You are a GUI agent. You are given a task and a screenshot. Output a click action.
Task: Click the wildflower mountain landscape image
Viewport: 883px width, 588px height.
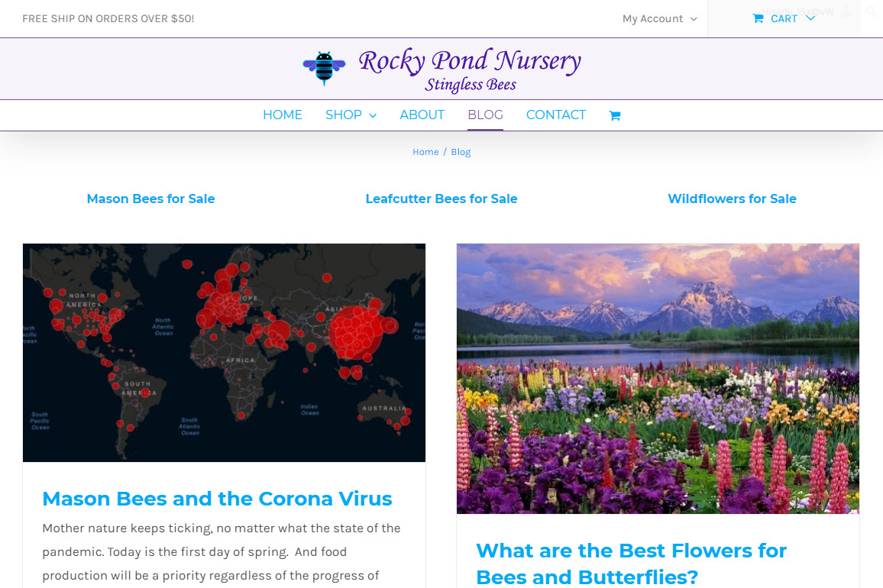(x=658, y=379)
